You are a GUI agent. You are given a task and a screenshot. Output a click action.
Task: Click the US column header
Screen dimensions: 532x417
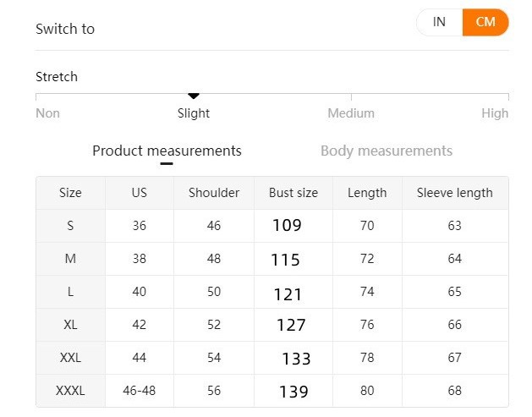point(140,193)
